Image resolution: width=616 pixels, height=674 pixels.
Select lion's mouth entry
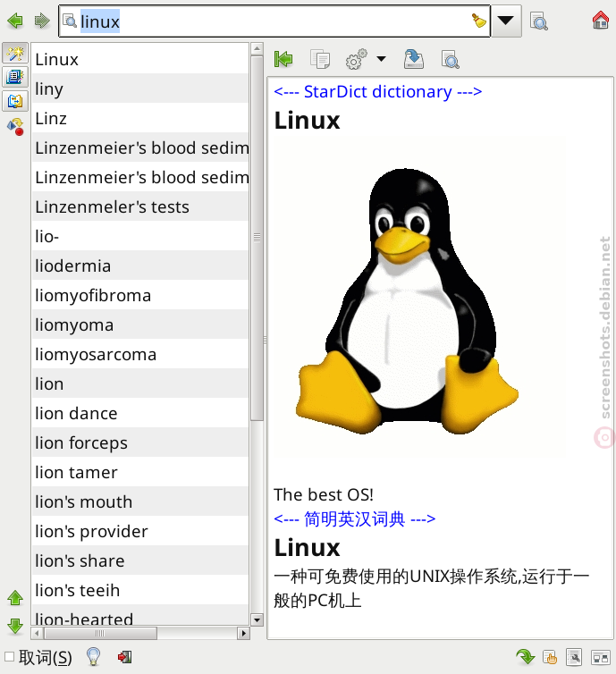(x=140, y=501)
